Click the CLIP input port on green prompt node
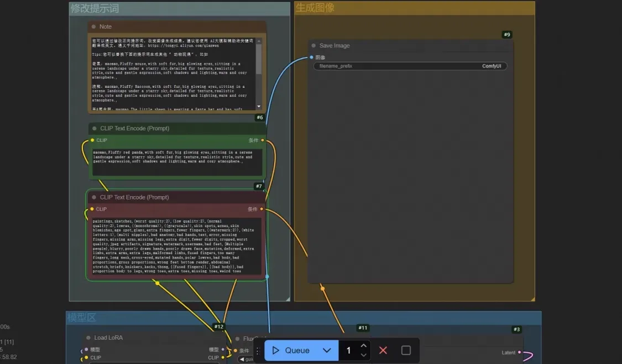The image size is (622, 364). pos(92,140)
